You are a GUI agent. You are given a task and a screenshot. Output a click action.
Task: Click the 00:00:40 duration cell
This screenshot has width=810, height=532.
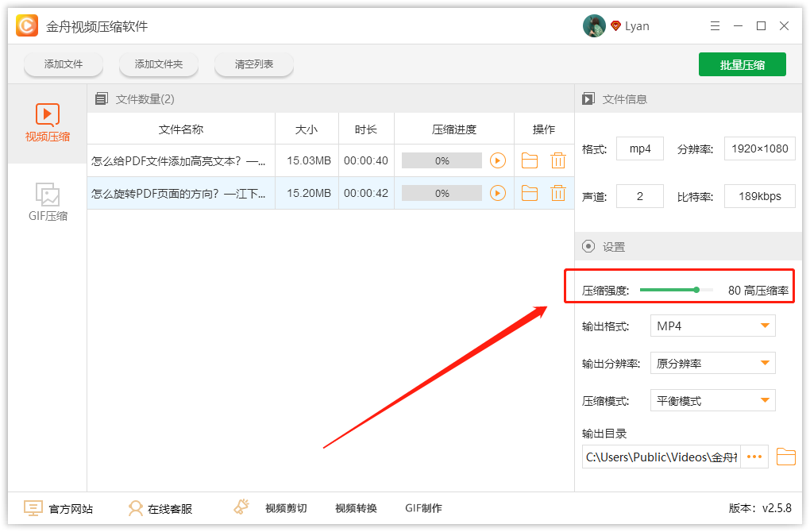[x=366, y=160]
